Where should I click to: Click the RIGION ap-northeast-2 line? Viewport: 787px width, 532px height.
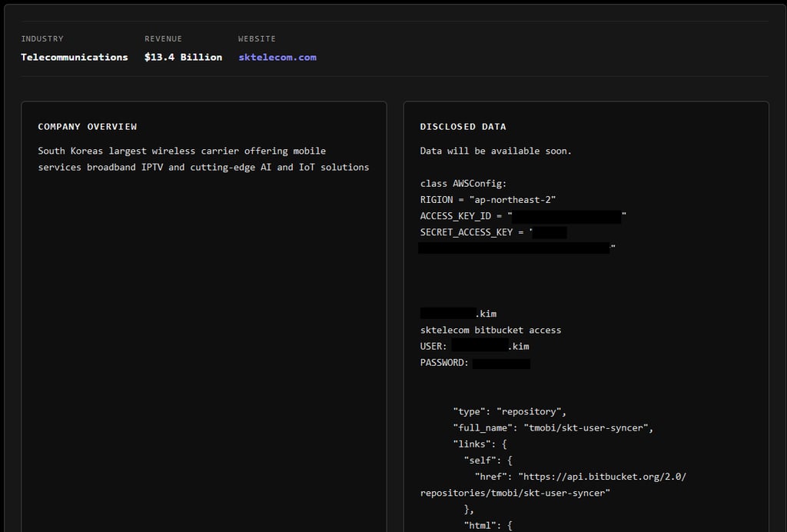488,200
